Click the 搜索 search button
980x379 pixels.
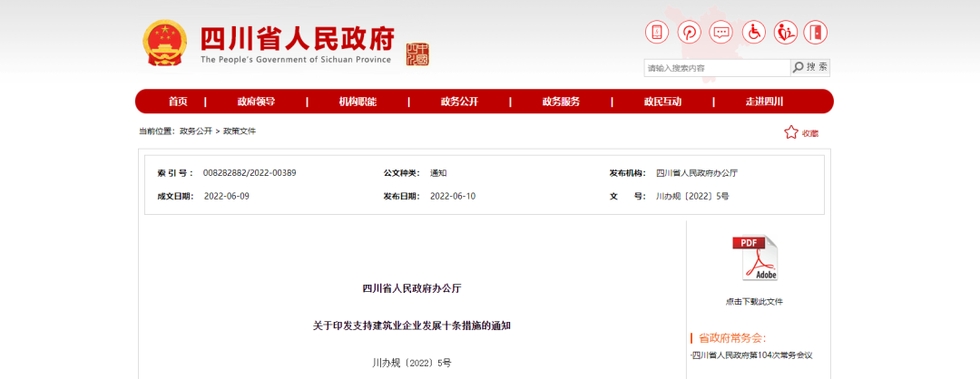pyautogui.click(x=810, y=67)
